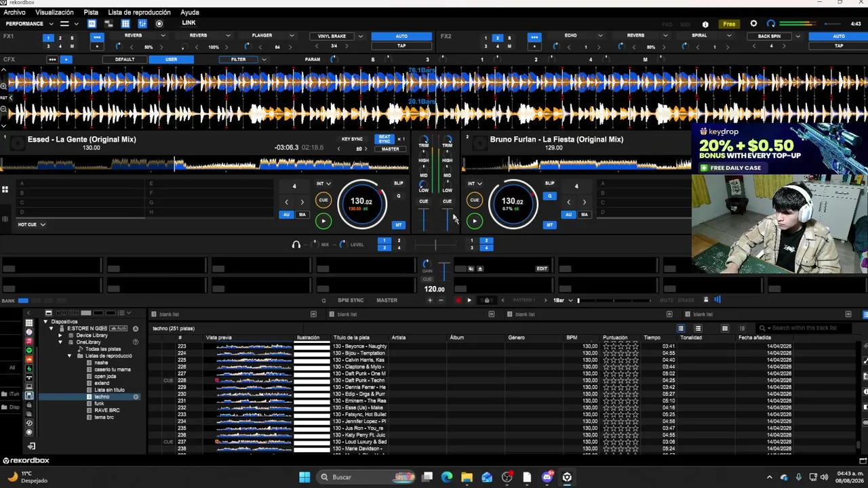Open the Spotify source in sidebar
The height and width of the screenshot is (488, 868).
[28, 350]
